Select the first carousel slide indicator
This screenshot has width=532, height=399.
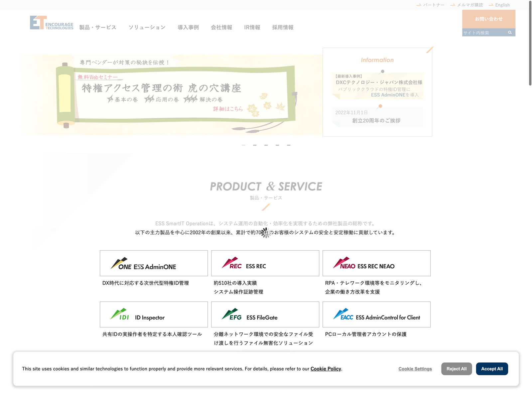click(x=243, y=145)
